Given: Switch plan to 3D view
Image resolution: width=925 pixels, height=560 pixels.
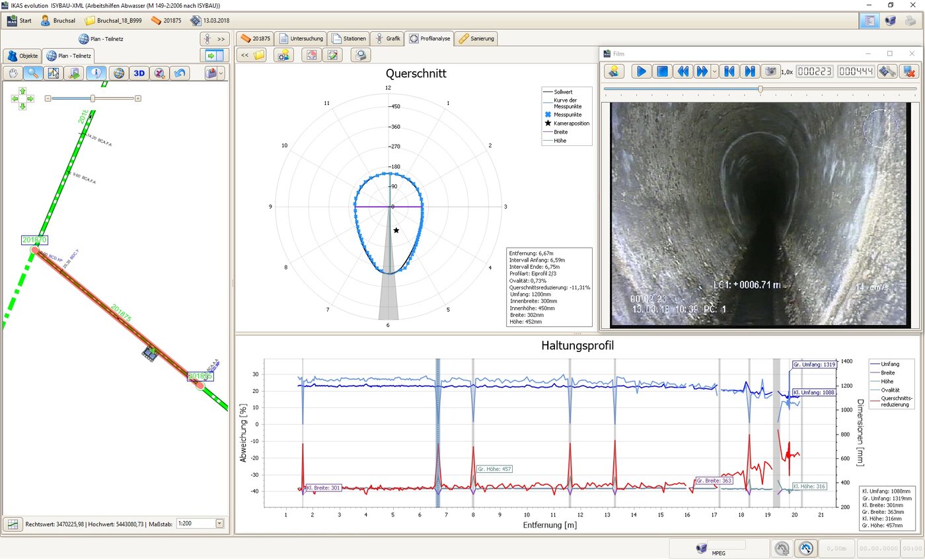Looking at the screenshot, I should pos(139,73).
